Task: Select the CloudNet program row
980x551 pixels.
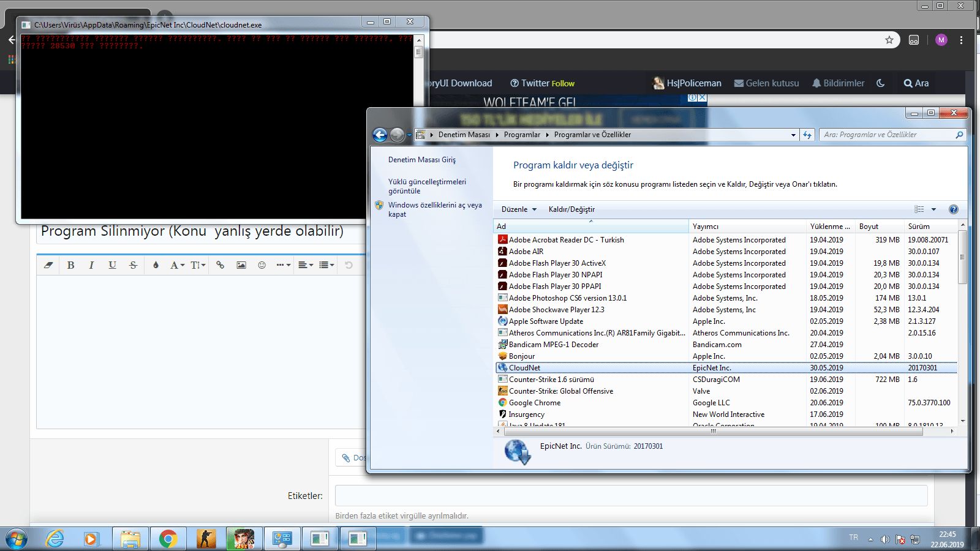Action: [x=726, y=368]
